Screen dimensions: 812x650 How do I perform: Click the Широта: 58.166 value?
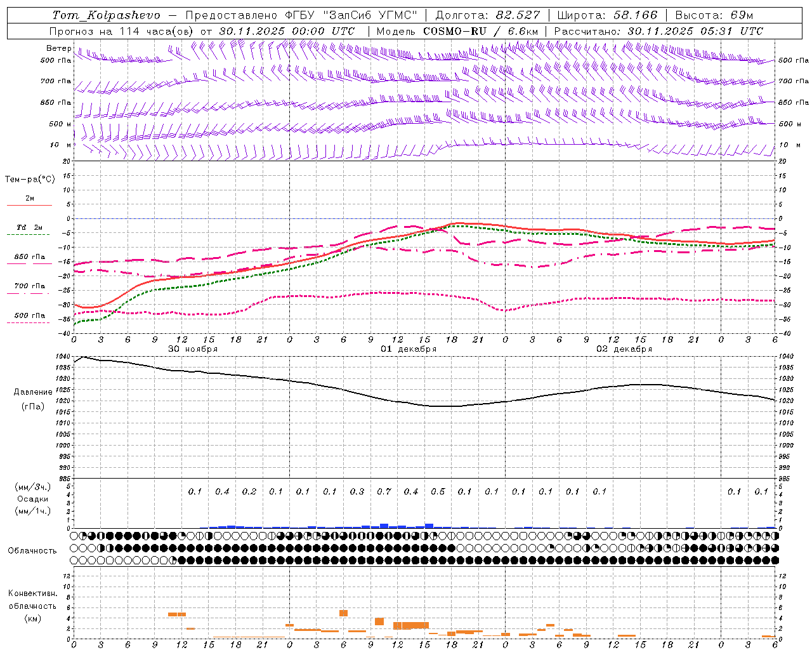tap(608, 15)
